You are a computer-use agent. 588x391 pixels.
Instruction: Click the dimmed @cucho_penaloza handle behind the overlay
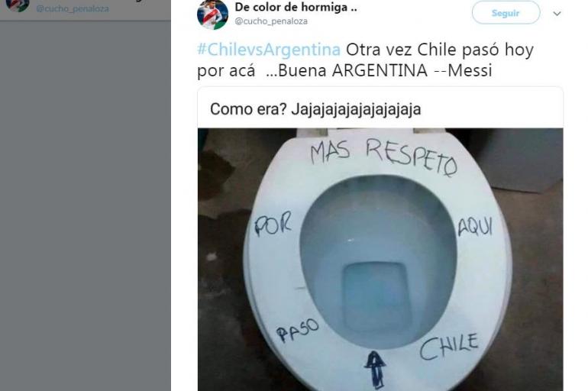click(x=73, y=8)
